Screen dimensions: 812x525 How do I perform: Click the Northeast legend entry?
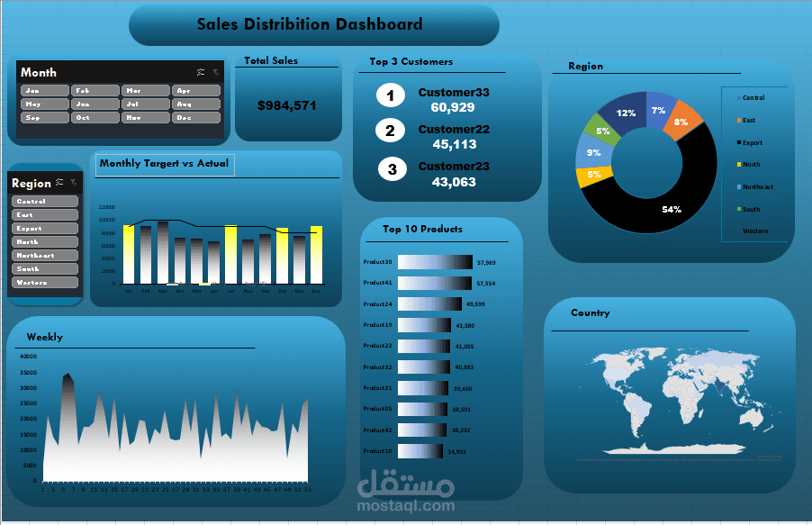755,187
